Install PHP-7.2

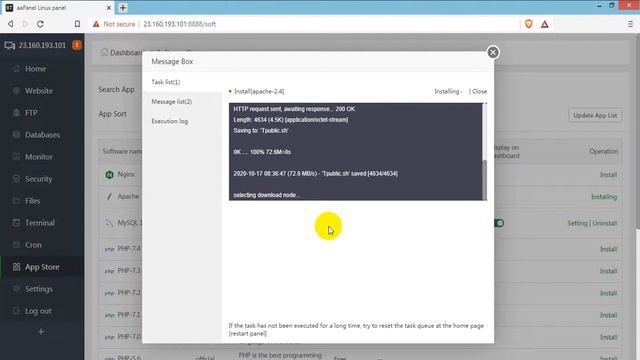608,293
